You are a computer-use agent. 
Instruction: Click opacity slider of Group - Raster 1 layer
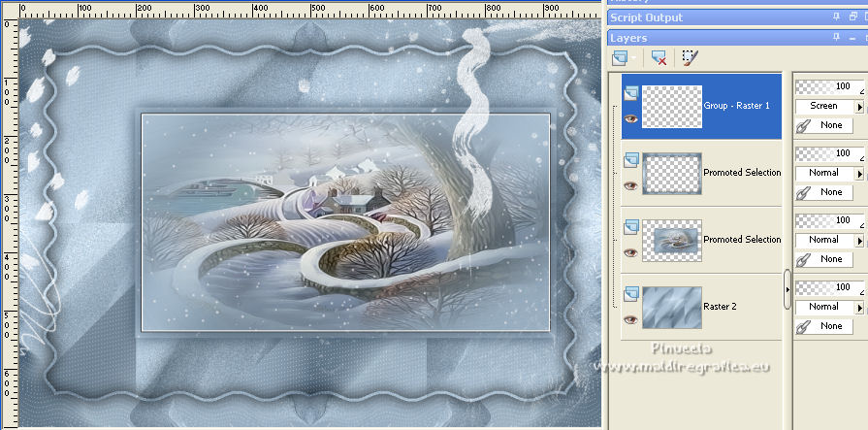(x=830, y=87)
